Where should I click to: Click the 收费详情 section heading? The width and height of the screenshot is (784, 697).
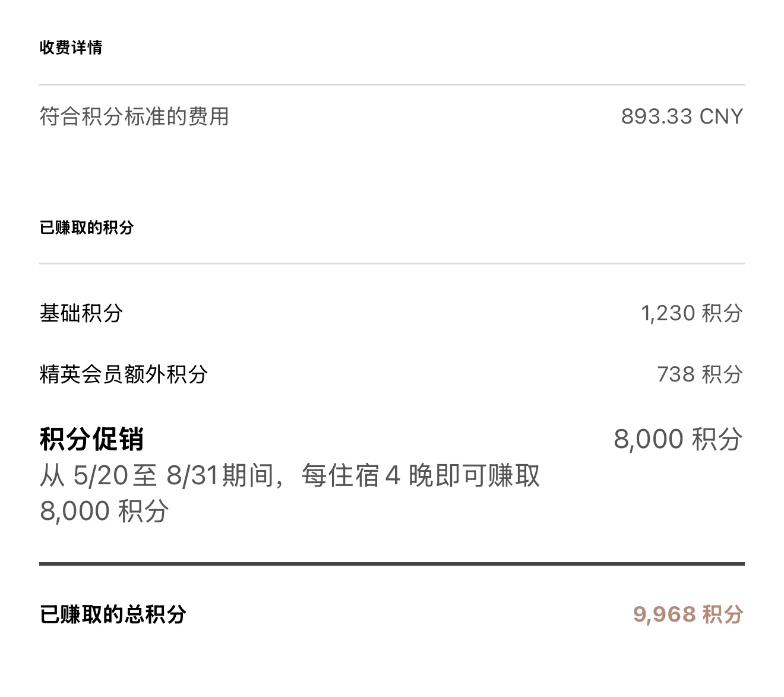pyautogui.click(x=71, y=48)
